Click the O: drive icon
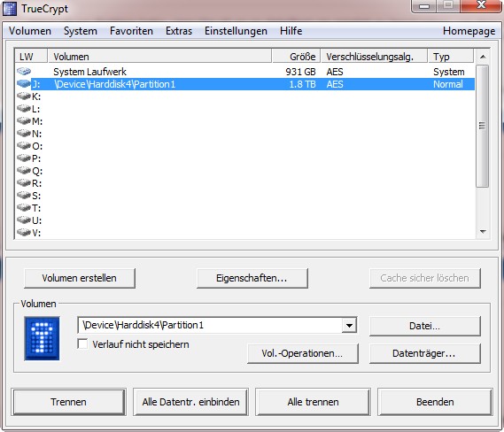Image resolution: width=504 pixels, height=432 pixels. click(x=24, y=146)
